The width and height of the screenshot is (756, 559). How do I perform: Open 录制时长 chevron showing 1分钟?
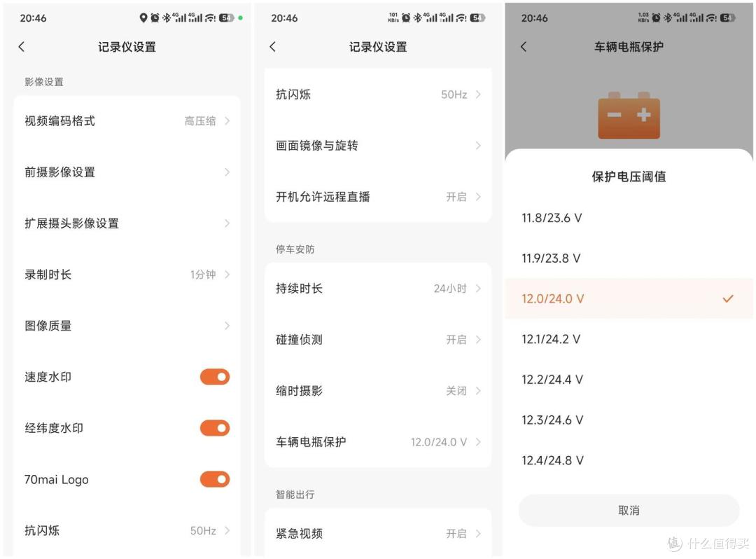tap(227, 275)
